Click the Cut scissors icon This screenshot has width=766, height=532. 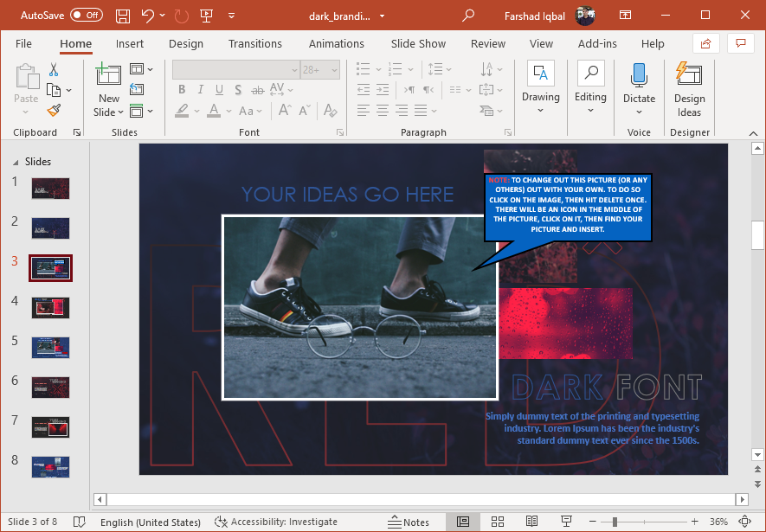pyautogui.click(x=54, y=70)
